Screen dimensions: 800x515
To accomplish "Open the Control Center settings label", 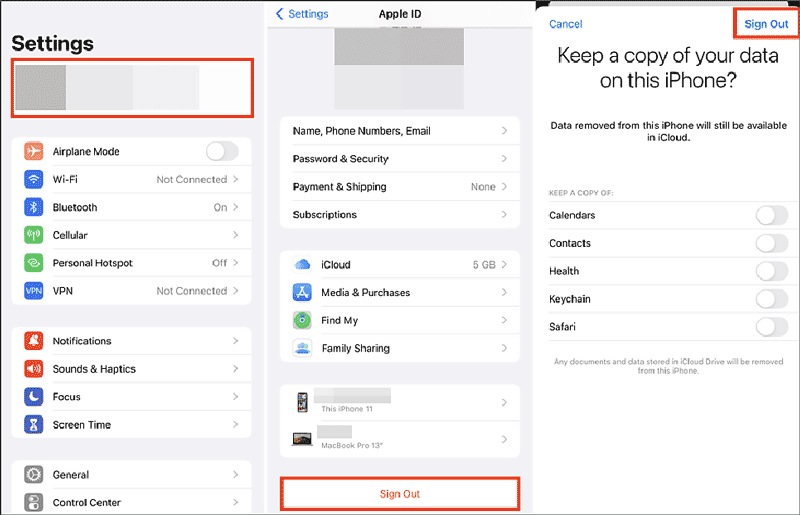I will (87, 503).
